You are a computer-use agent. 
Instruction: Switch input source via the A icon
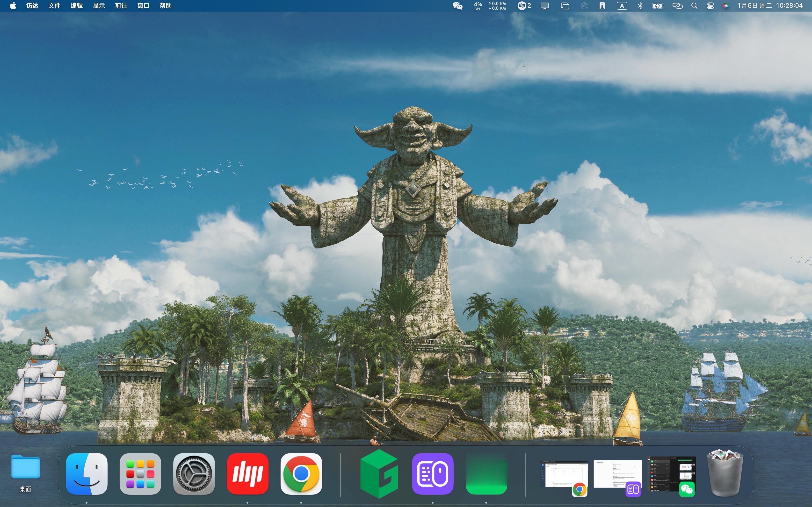[x=622, y=6]
